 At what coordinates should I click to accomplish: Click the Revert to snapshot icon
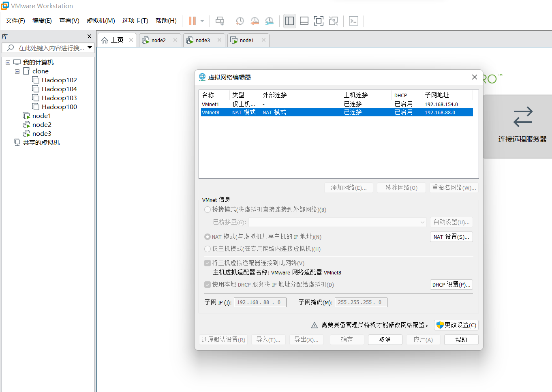(x=255, y=21)
